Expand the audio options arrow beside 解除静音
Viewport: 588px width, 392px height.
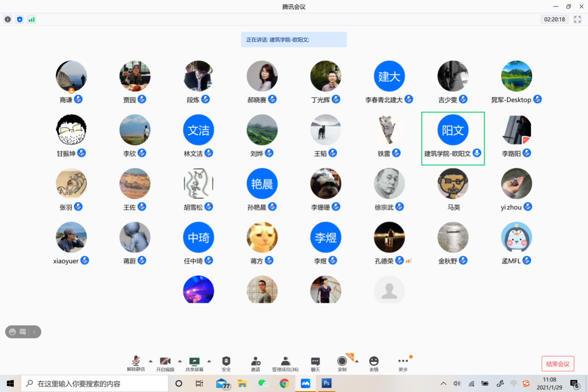(x=151, y=361)
